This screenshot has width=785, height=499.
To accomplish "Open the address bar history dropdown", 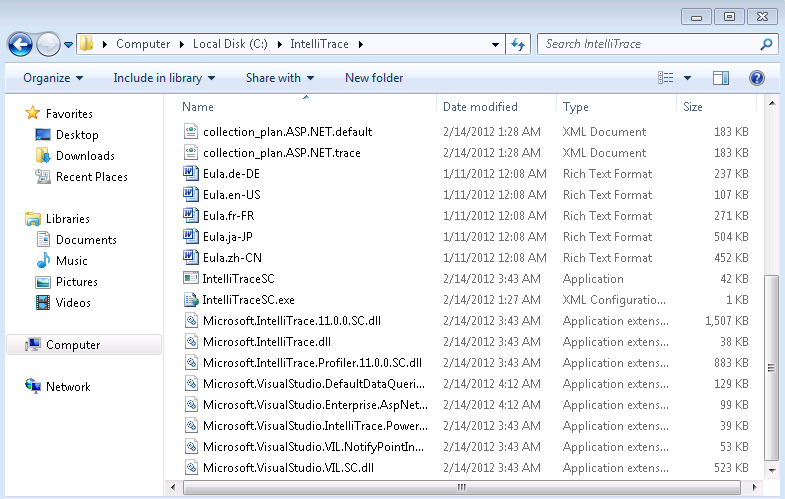I will 495,45.
